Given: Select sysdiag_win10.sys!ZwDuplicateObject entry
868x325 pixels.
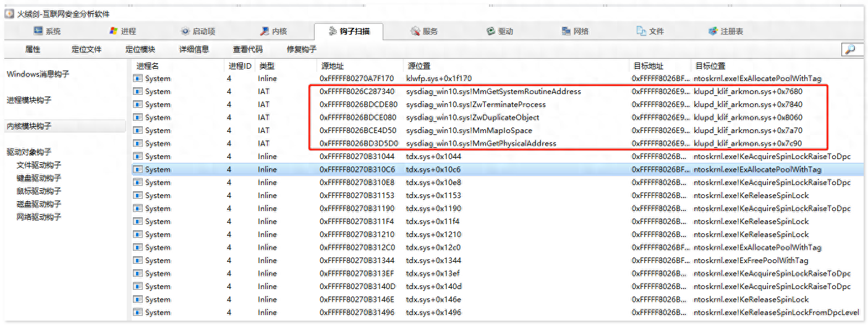Looking at the screenshot, I should (472, 118).
